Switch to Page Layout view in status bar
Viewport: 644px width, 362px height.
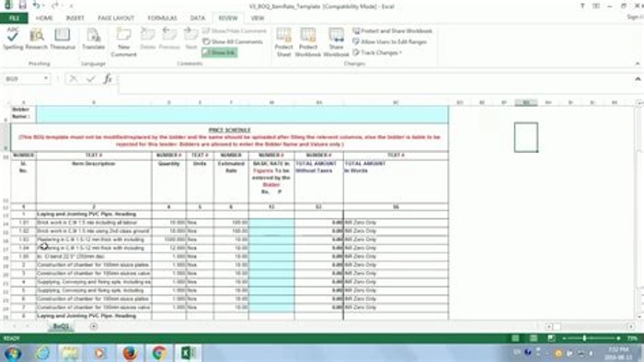click(x=533, y=338)
